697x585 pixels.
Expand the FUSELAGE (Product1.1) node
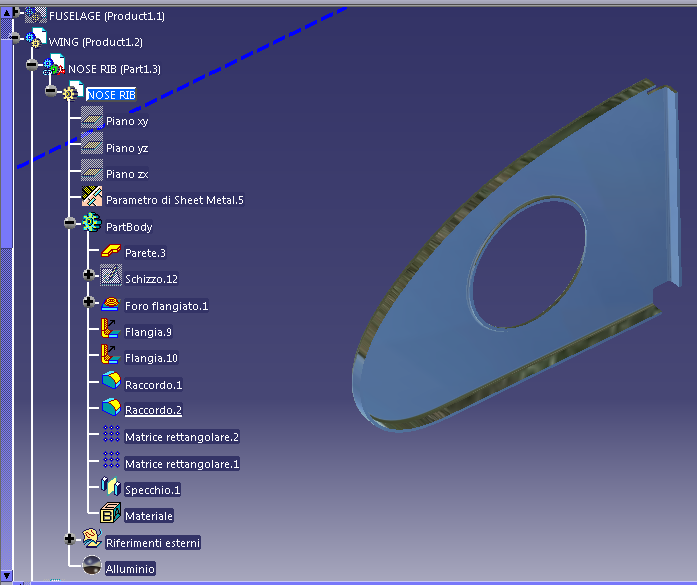tap(16, 12)
